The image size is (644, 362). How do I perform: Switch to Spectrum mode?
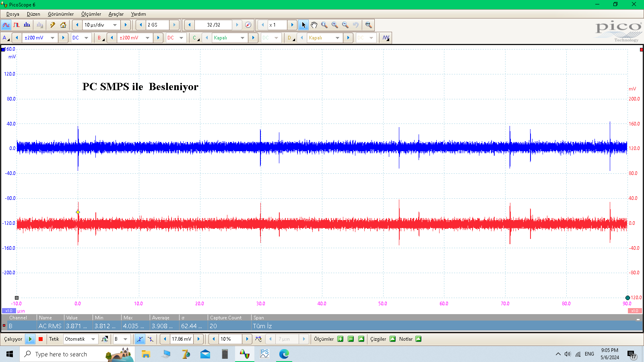click(27, 25)
